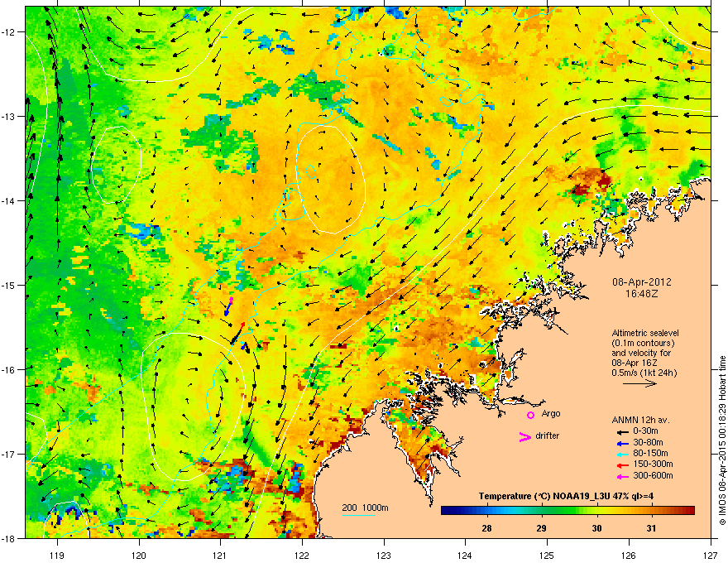Viewport: 728px width, 563px height.
Task: Click the 16:48Z time label
Action: tap(642, 294)
